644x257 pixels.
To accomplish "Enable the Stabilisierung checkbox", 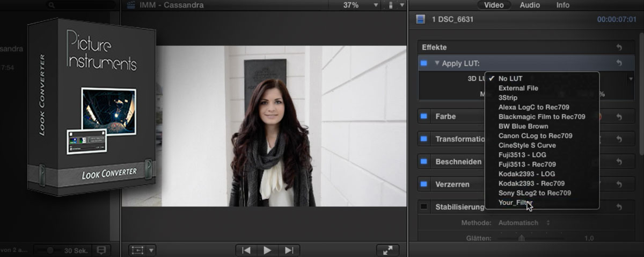I will [x=424, y=206].
